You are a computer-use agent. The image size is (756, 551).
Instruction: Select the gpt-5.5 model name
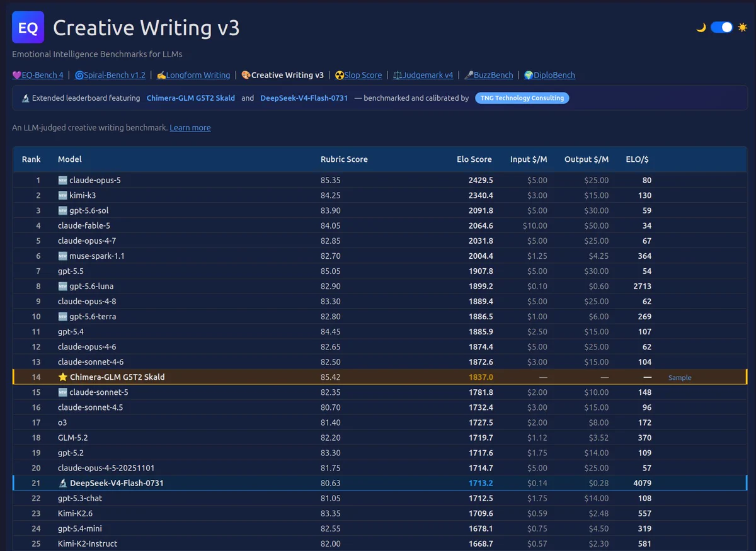point(71,271)
